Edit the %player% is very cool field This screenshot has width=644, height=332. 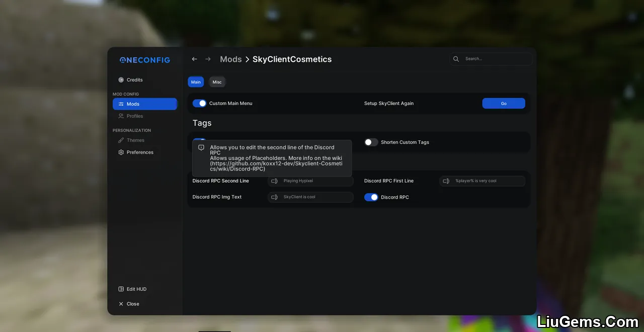pyautogui.click(x=482, y=181)
